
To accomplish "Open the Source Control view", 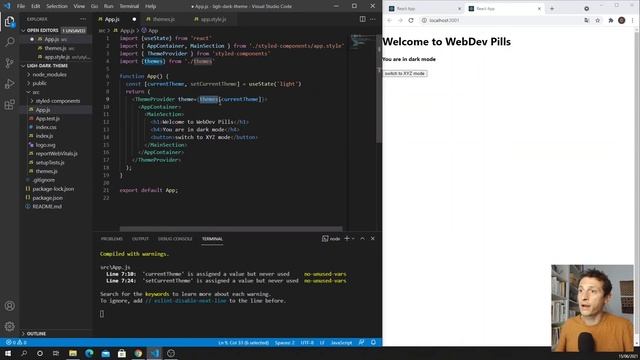I will [9, 62].
